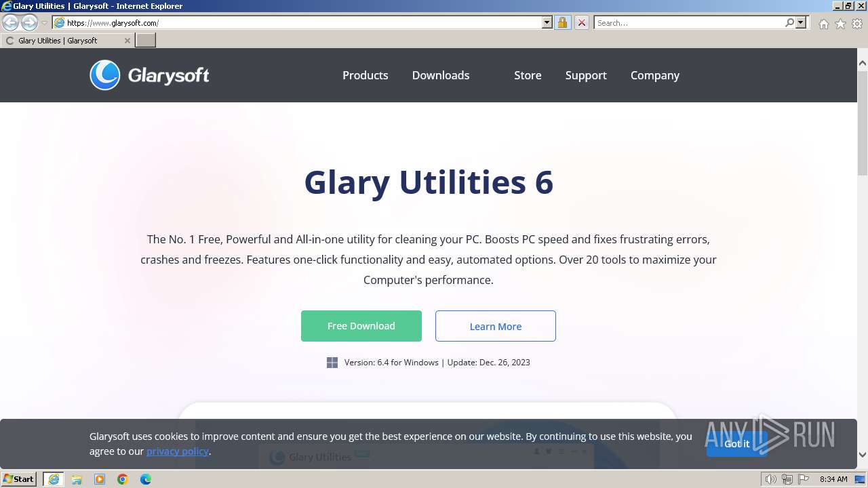This screenshot has width=868, height=488.
Task: Launch Chrome from taskbar
Action: click(x=123, y=479)
